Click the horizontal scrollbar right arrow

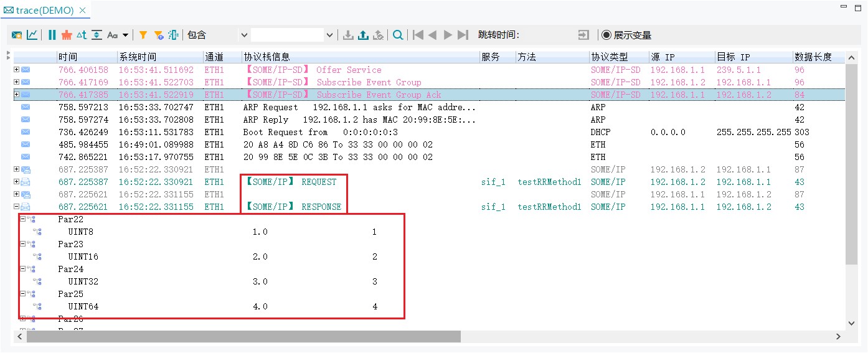click(x=838, y=336)
